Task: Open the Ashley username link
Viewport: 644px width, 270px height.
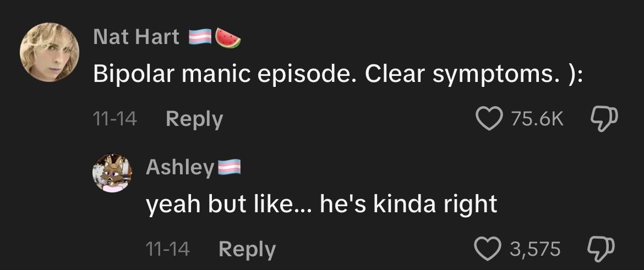Action: click(x=180, y=167)
